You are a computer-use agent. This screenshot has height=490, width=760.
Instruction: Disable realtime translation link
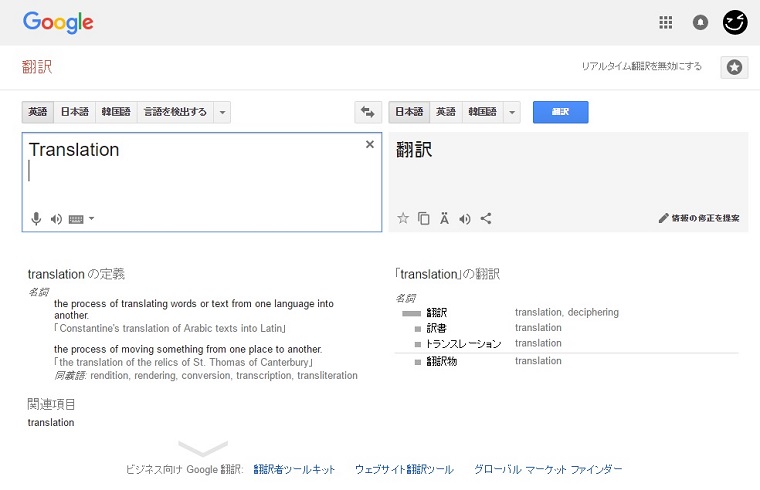(x=641, y=66)
